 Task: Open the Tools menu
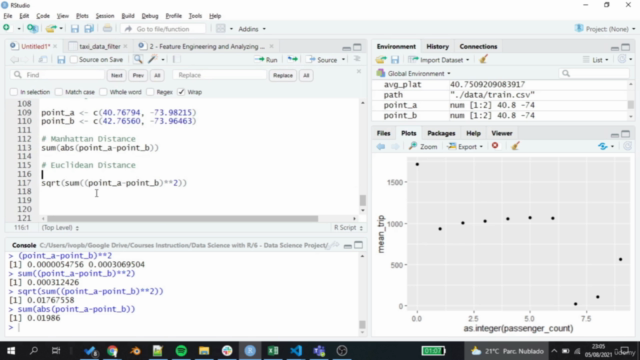coord(195,16)
